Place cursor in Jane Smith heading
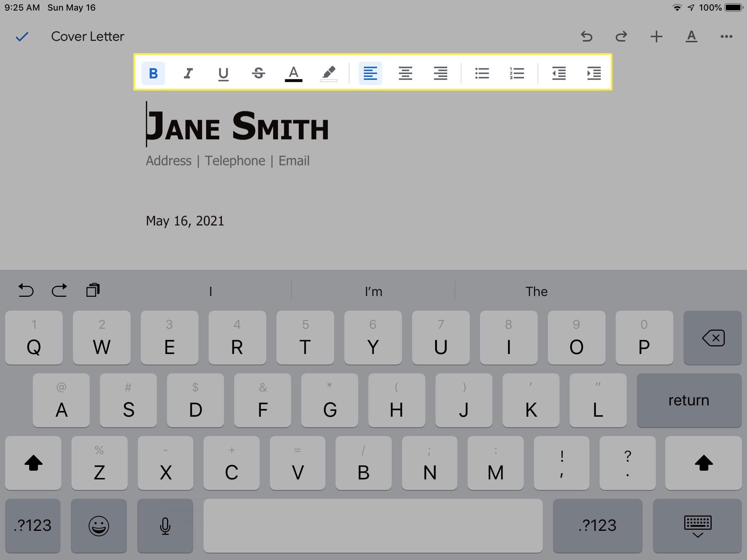 point(237,126)
